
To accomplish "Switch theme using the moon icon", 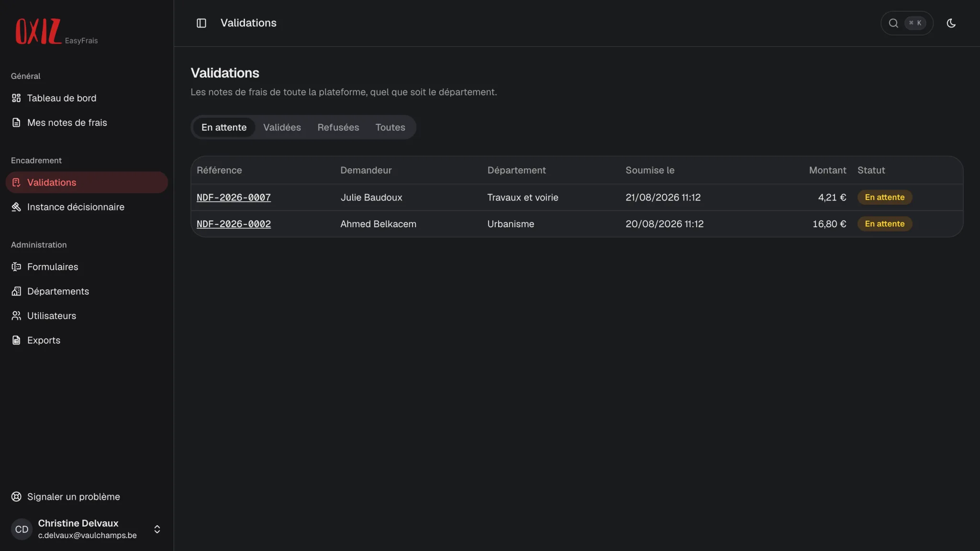I will [x=951, y=23].
